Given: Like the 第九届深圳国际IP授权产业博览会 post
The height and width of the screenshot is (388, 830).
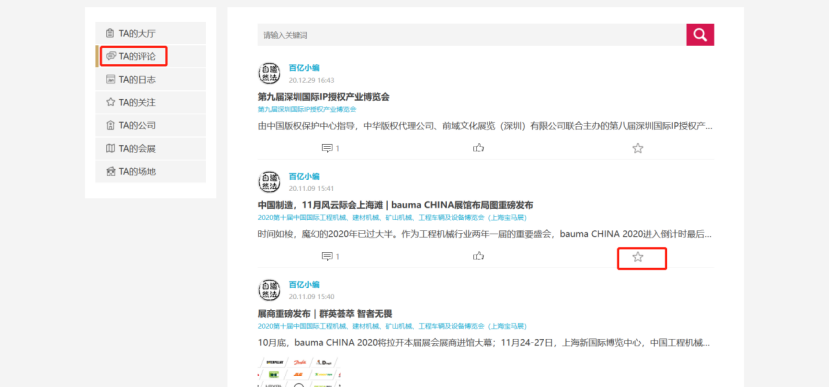Looking at the screenshot, I should coord(479,148).
